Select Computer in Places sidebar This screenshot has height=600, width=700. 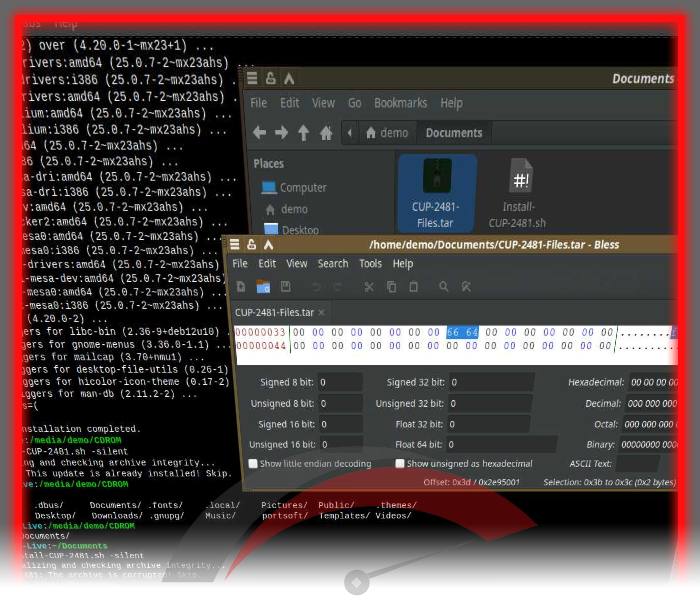(x=294, y=188)
